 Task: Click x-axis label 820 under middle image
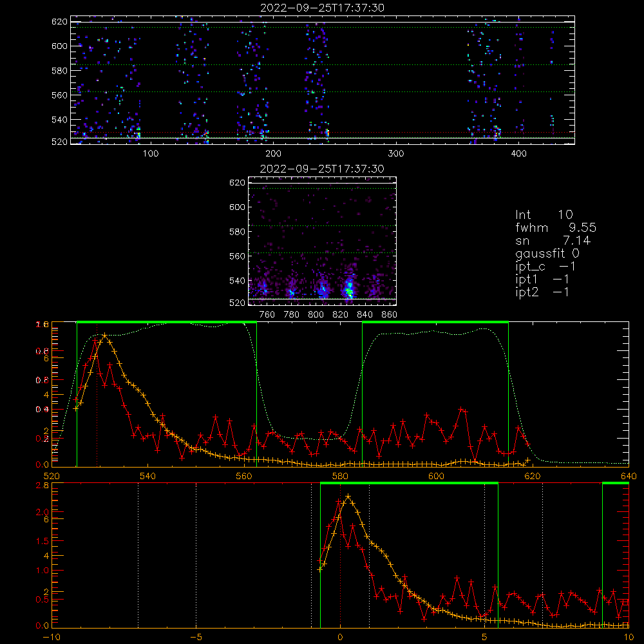pos(341,315)
